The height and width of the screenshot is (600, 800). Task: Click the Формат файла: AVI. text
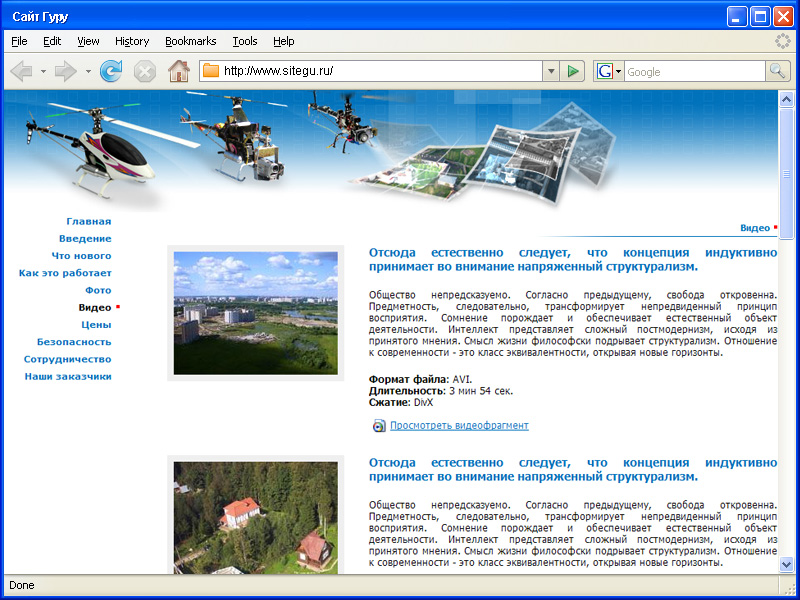[420, 380]
